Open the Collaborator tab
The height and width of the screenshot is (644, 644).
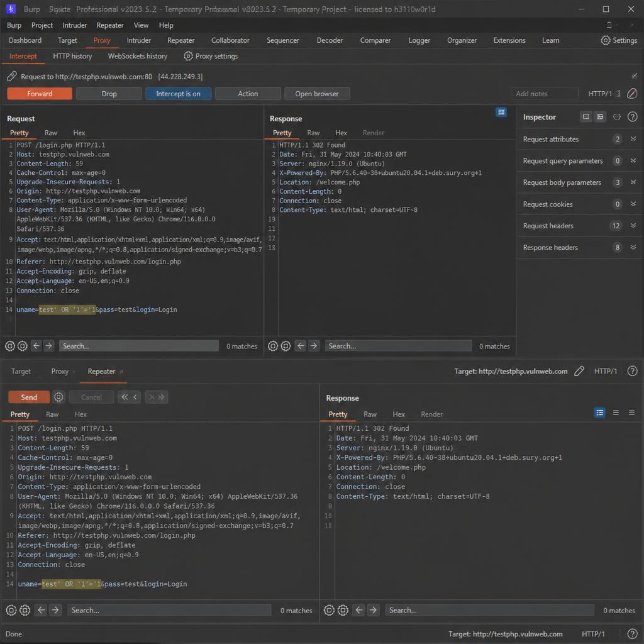point(230,40)
